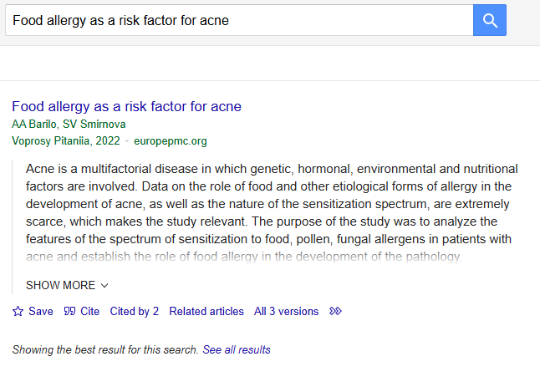Open the Related articles link

click(206, 312)
